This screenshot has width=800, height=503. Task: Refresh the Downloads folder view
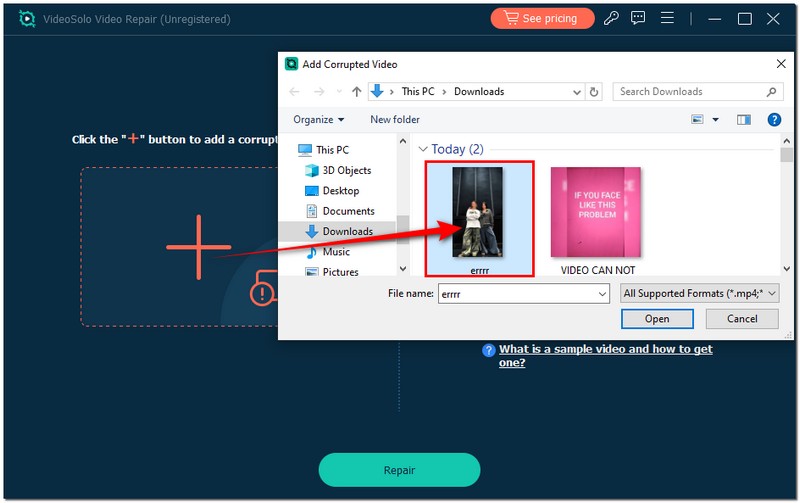click(593, 92)
